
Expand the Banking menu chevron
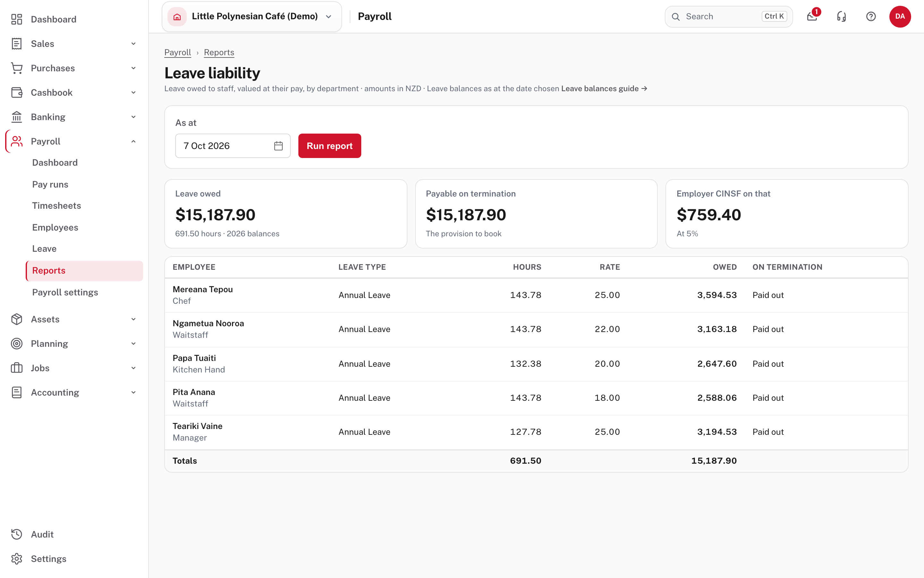click(133, 117)
